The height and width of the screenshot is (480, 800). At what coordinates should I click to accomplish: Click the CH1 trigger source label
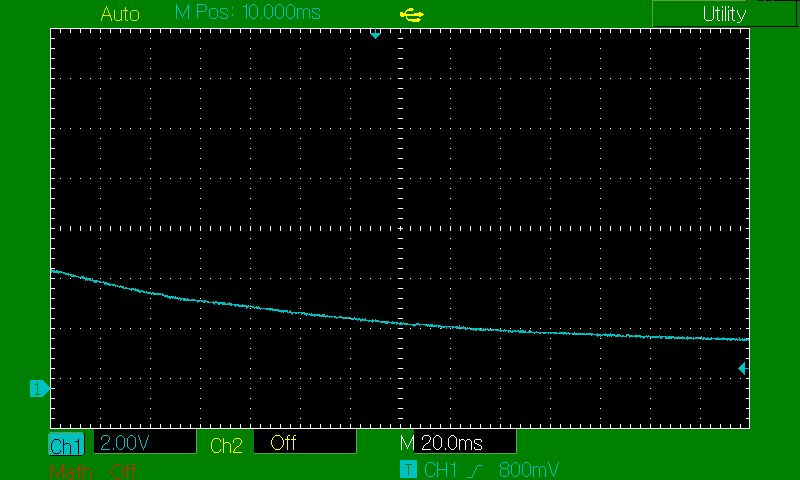440,469
